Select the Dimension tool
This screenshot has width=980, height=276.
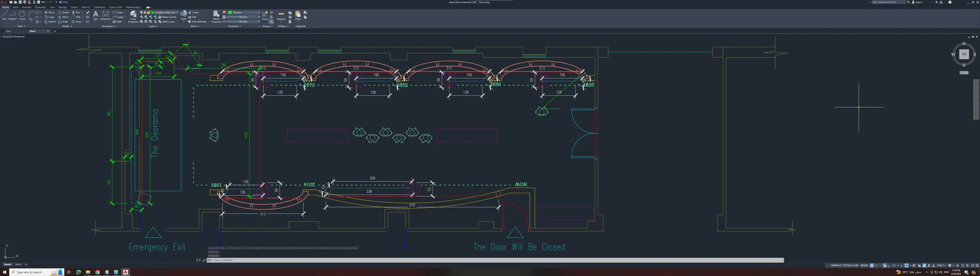106,15
